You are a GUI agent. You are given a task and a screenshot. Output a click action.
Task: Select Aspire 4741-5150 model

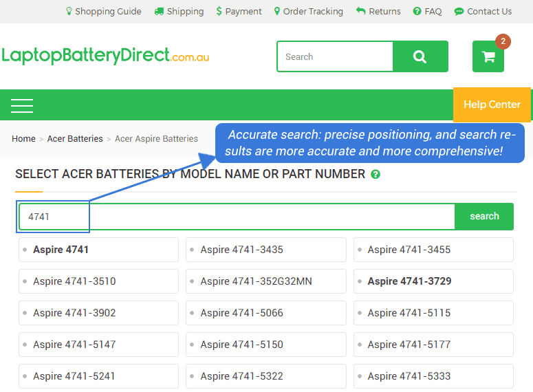[266, 345]
